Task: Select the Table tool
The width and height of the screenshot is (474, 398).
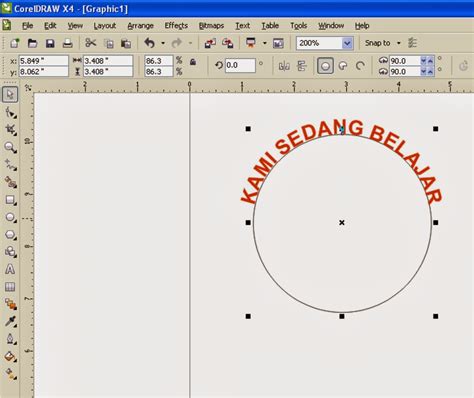Action: [10, 287]
